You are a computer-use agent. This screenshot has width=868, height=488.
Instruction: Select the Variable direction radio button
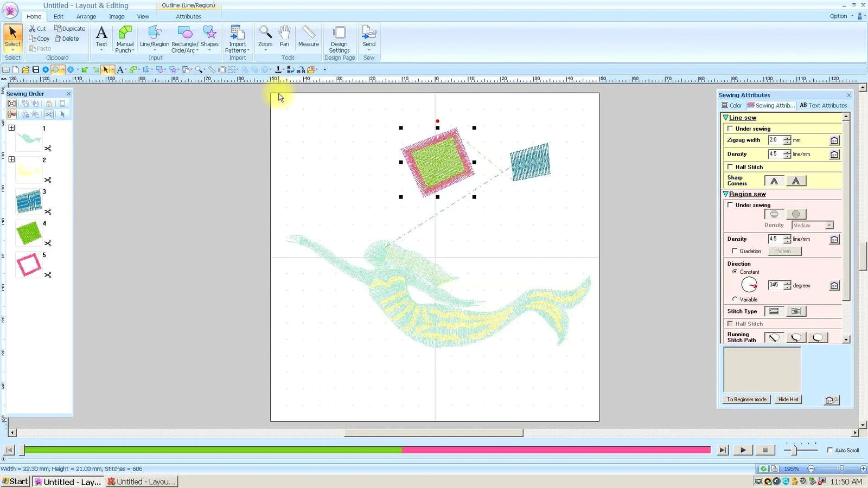(x=735, y=299)
